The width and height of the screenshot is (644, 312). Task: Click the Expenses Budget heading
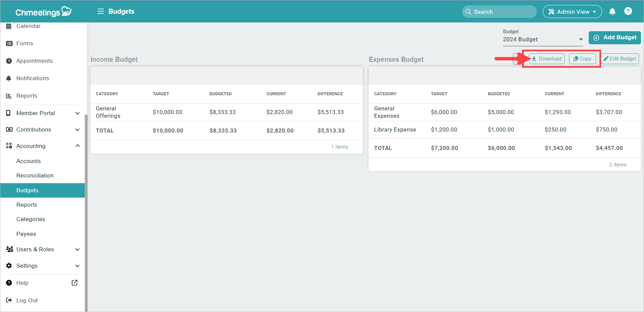[x=396, y=59]
